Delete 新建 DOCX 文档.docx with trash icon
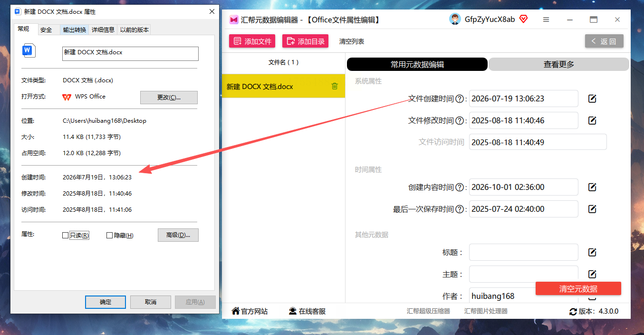 coord(335,86)
